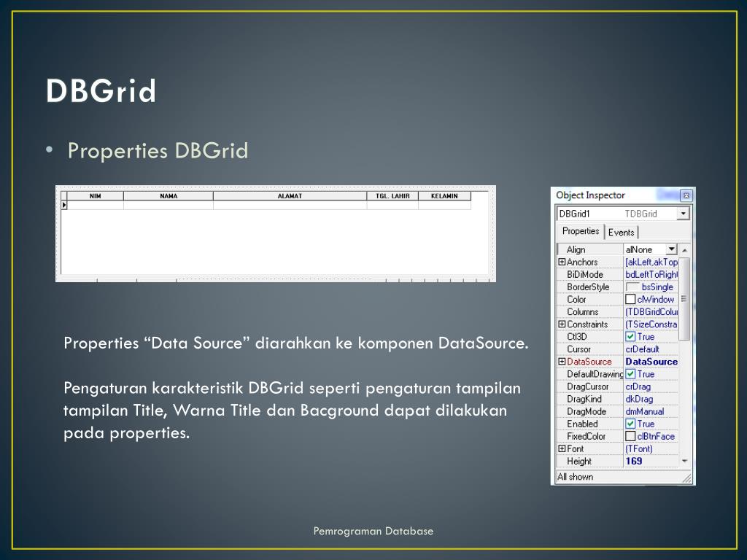Click the [akLeft,akTop] anchors value
Image resolution: width=747 pixels, height=560 pixels.
point(651,262)
